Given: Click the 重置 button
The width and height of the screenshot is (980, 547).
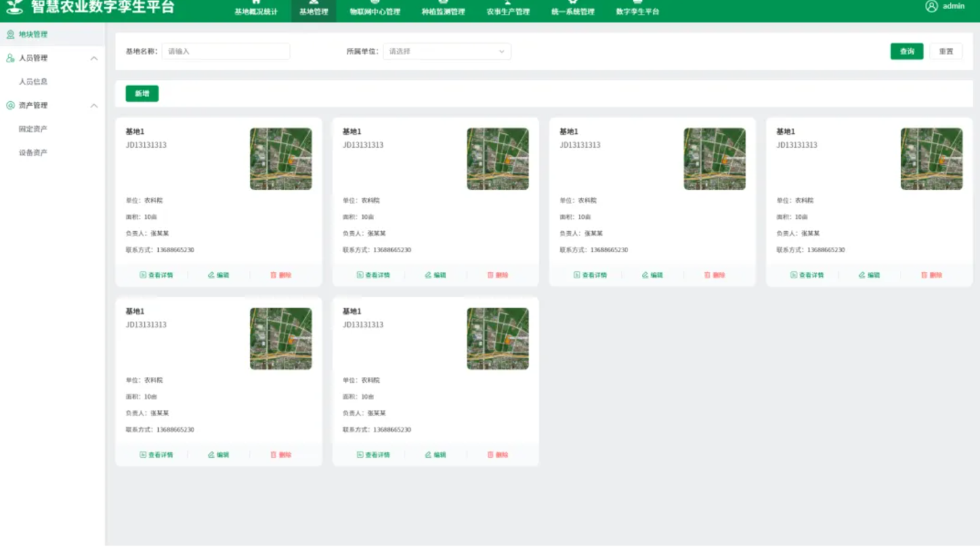Looking at the screenshot, I should tap(946, 51).
